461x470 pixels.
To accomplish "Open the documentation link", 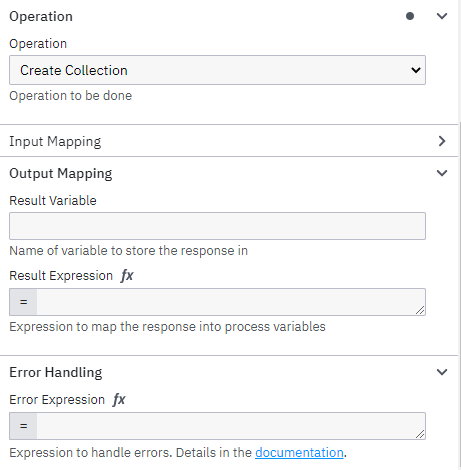I will tap(299, 453).
